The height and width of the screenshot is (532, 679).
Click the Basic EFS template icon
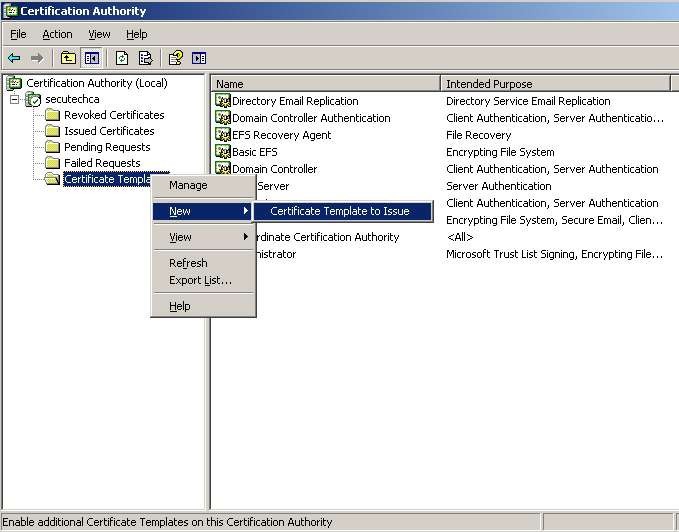tap(223, 152)
